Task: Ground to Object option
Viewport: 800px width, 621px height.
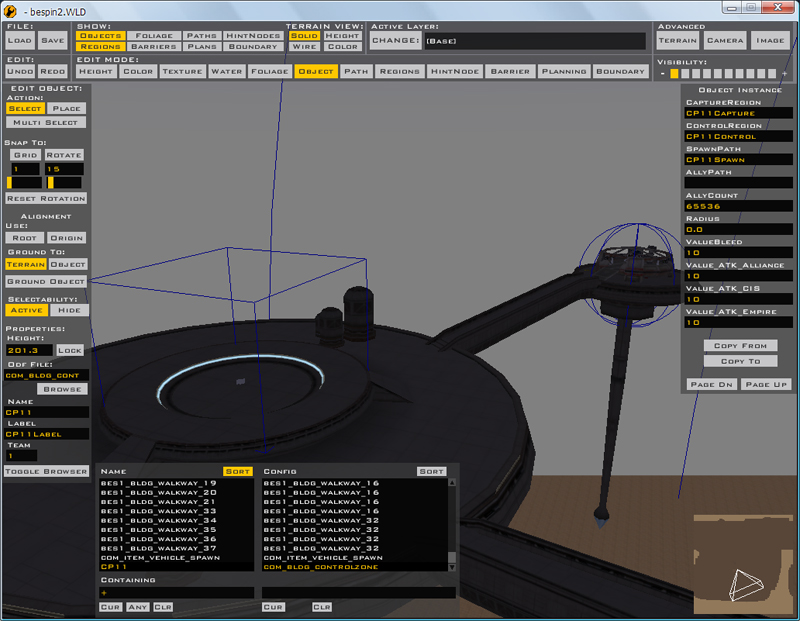Action: click(68, 264)
